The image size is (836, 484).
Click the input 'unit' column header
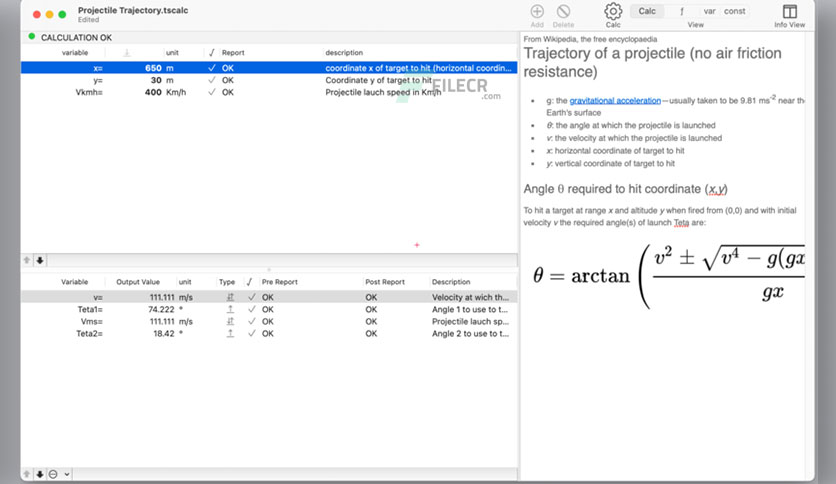point(172,53)
